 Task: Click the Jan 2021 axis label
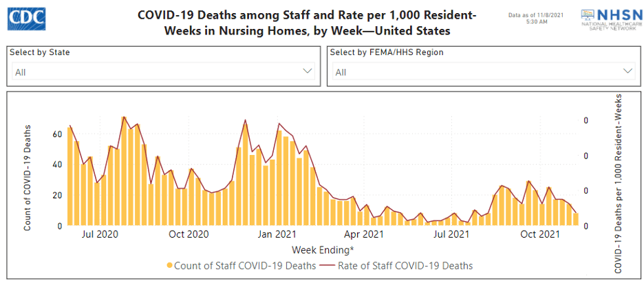click(x=277, y=236)
